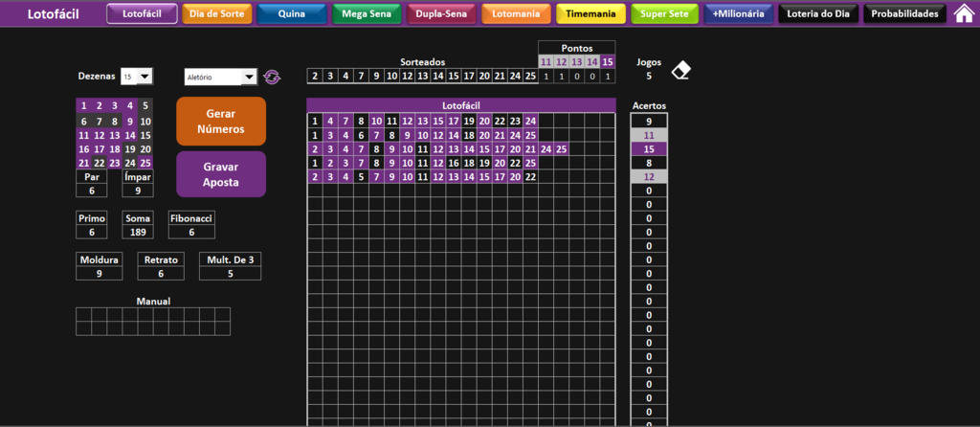Viewport: 980px width, 427px height.
Task: Switch to the Super Sete tab
Action: pyautogui.click(x=665, y=13)
